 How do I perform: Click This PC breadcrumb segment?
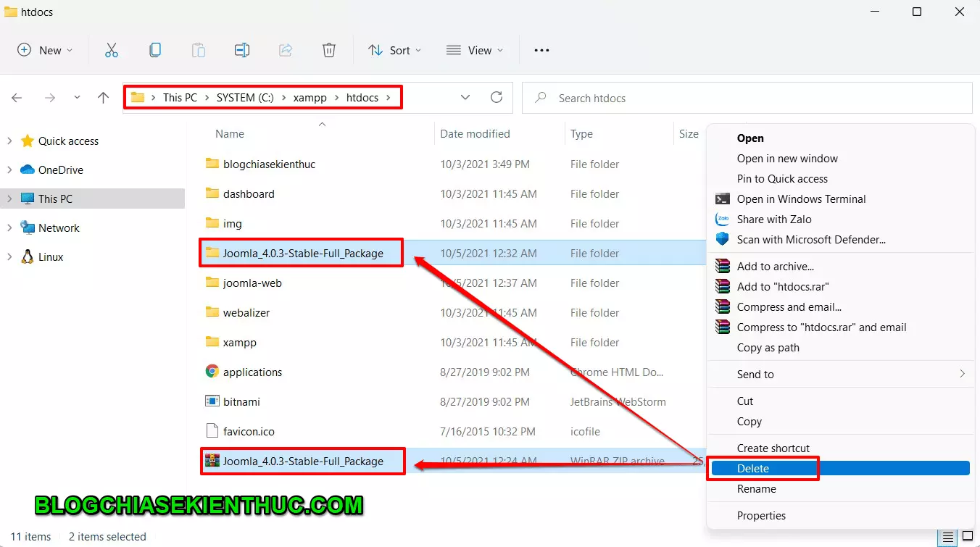pos(180,98)
